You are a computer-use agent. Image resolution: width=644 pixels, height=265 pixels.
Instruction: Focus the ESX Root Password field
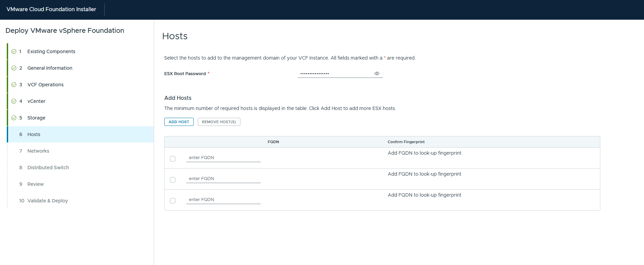click(335, 73)
